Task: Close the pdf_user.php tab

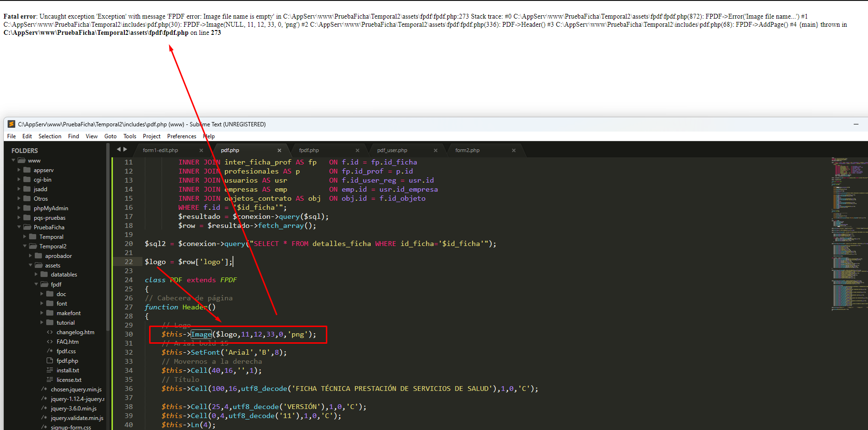Action: click(x=435, y=150)
